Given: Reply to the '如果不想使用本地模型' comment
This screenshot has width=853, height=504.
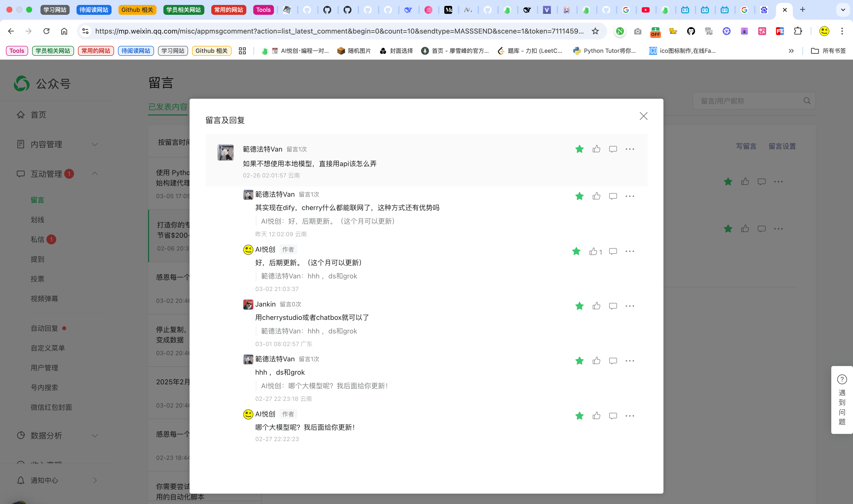Looking at the screenshot, I should coord(613,149).
